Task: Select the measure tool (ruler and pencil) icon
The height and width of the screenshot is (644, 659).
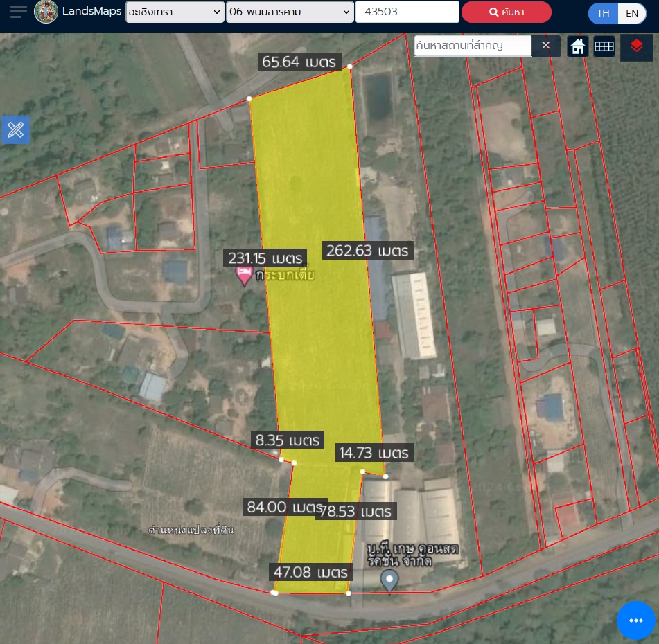Action: click(15, 129)
